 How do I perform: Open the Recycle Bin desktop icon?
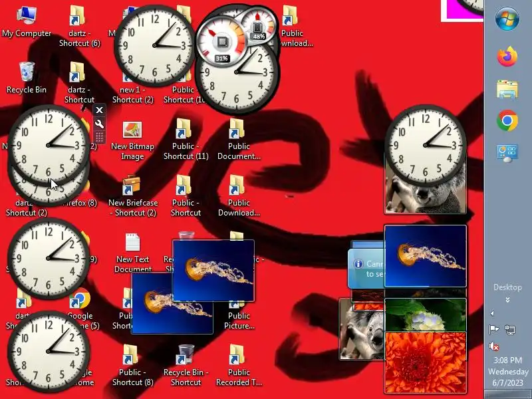point(27,78)
